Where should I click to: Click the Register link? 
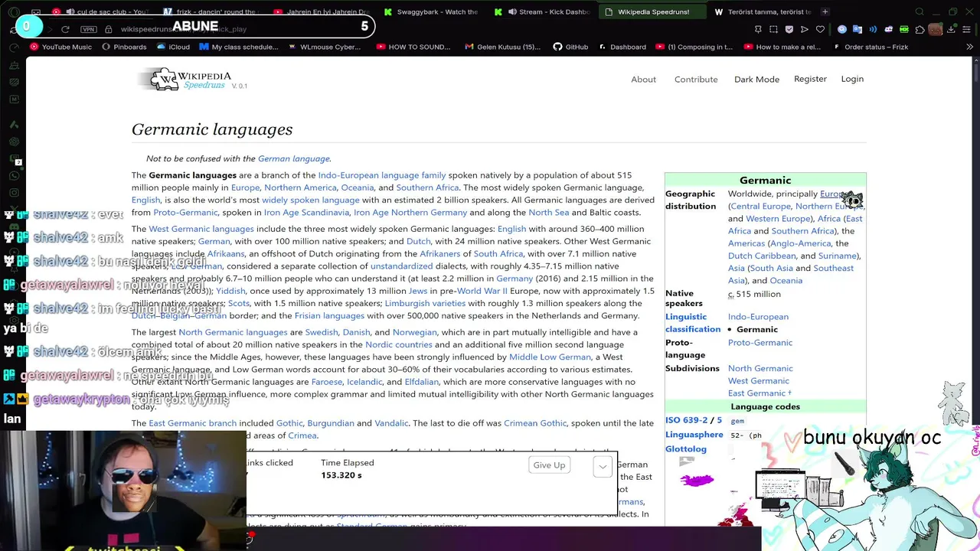pos(810,79)
